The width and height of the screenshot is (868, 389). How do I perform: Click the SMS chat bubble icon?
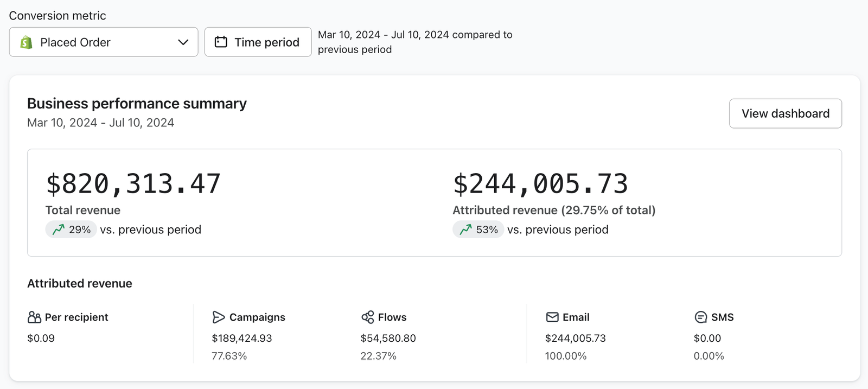click(700, 317)
